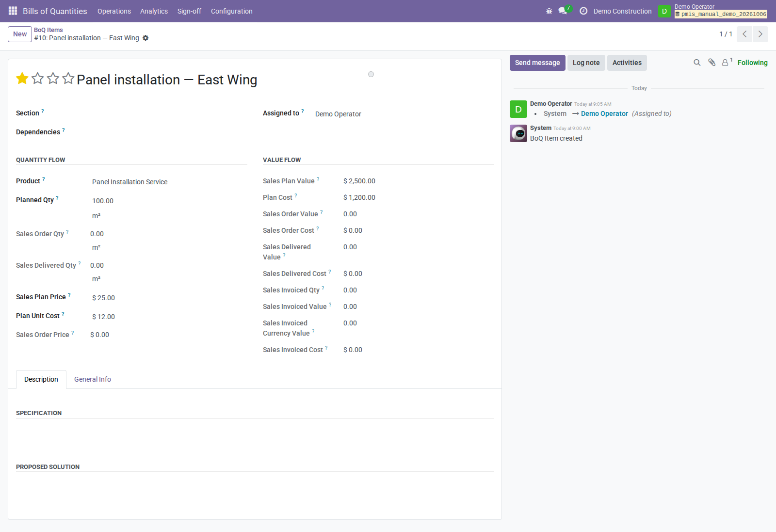Go to next record arrow
776x532 pixels.
pyautogui.click(x=760, y=34)
